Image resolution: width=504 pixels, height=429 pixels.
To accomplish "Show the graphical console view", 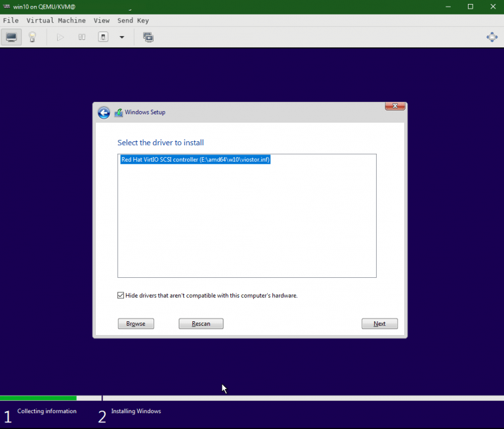I will 11,37.
